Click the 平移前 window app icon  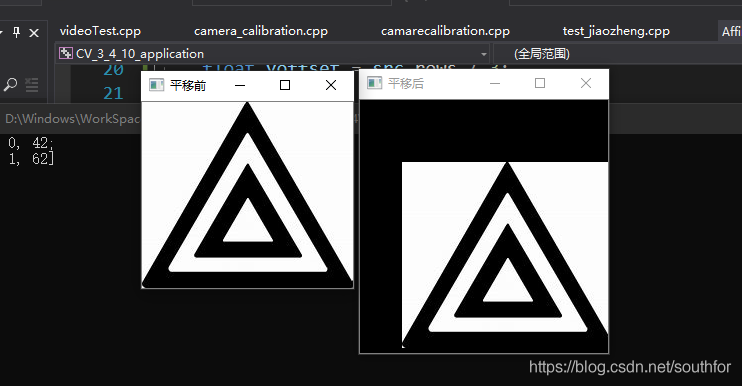[157, 85]
